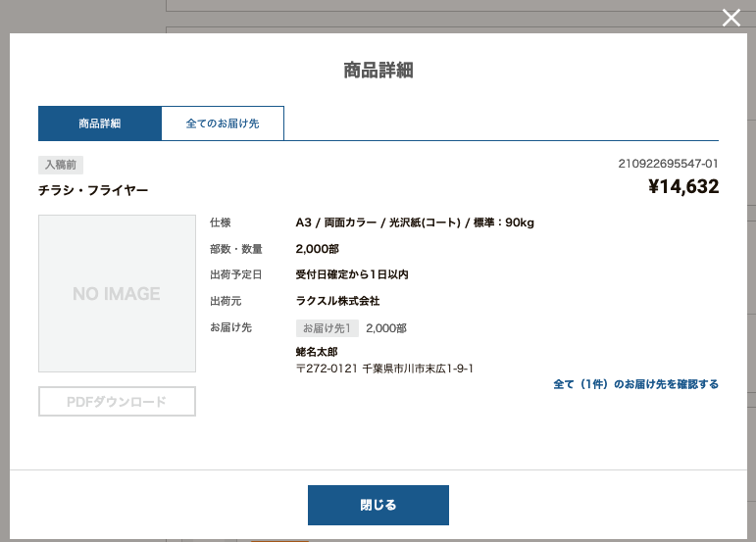The height and width of the screenshot is (542, 756).
Task: Click the NO IMAGE product thumbnail
Action: pyautogui.click(x=117, y=293)
